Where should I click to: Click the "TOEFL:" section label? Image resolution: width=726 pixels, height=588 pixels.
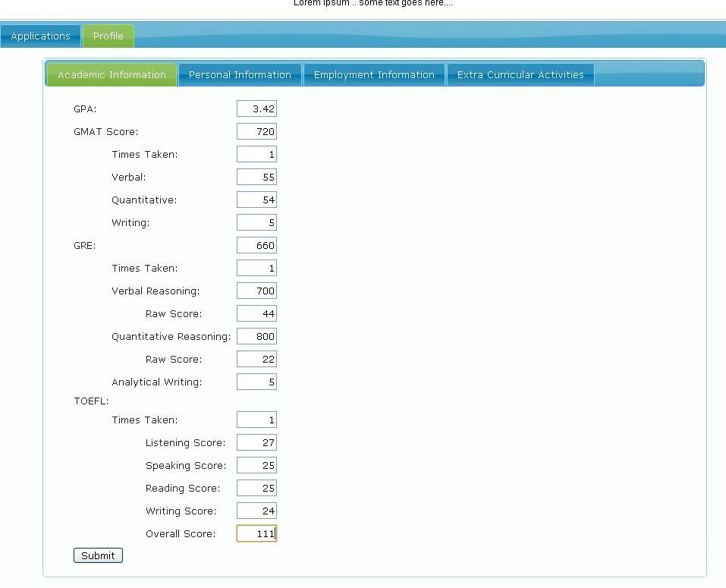click(x=91, y=401)
